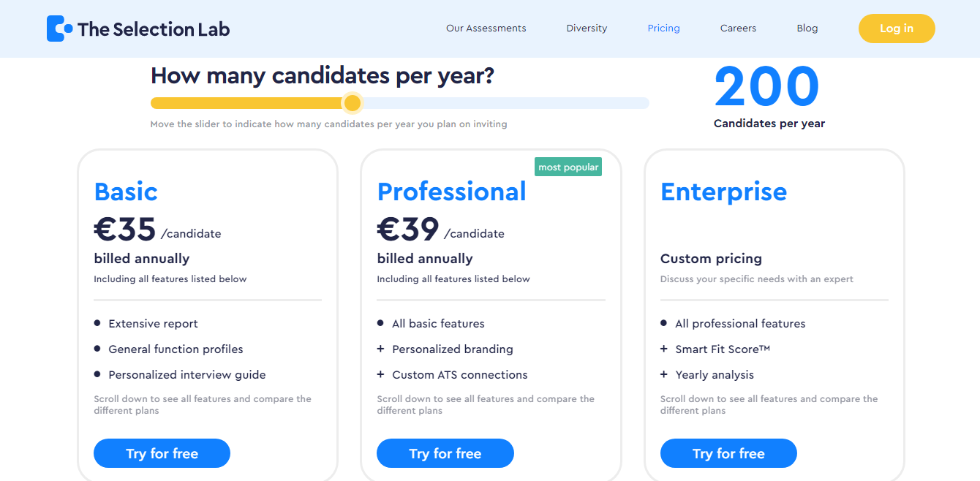
Task: Click the Log in button
Action: pyautogui.click(x=897, y=28)
